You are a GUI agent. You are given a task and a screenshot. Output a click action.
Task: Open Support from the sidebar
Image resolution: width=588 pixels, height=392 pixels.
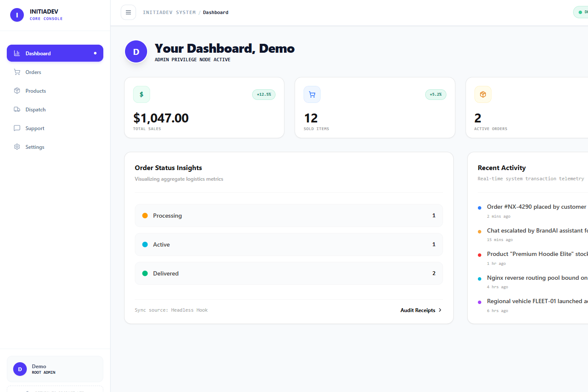coord(55,128)
